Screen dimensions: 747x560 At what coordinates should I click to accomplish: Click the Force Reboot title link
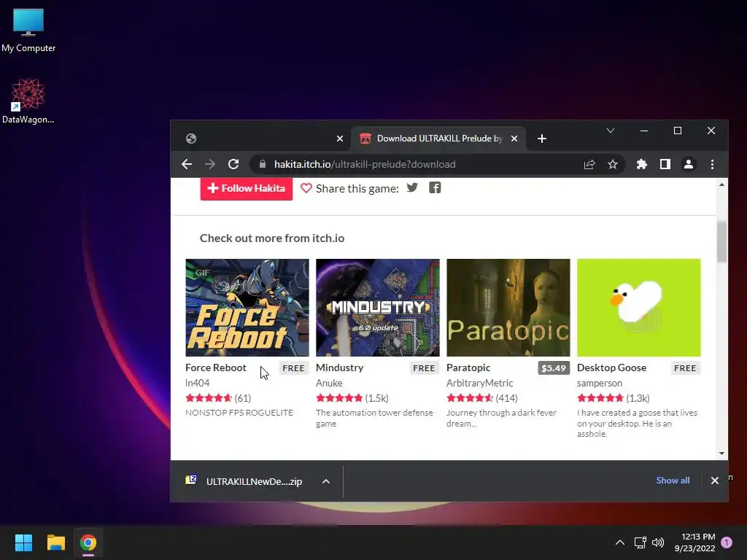[216, 367]
